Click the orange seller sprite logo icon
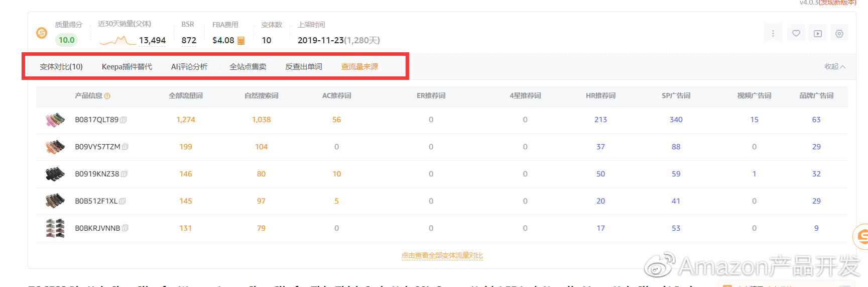868x287 pixels. click(x=42, y=33)
